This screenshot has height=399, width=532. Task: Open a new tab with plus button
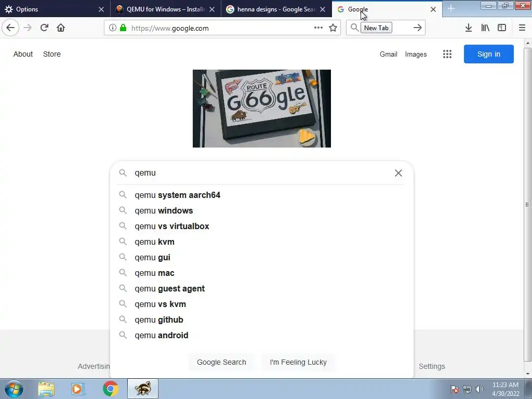coord(451,9)
